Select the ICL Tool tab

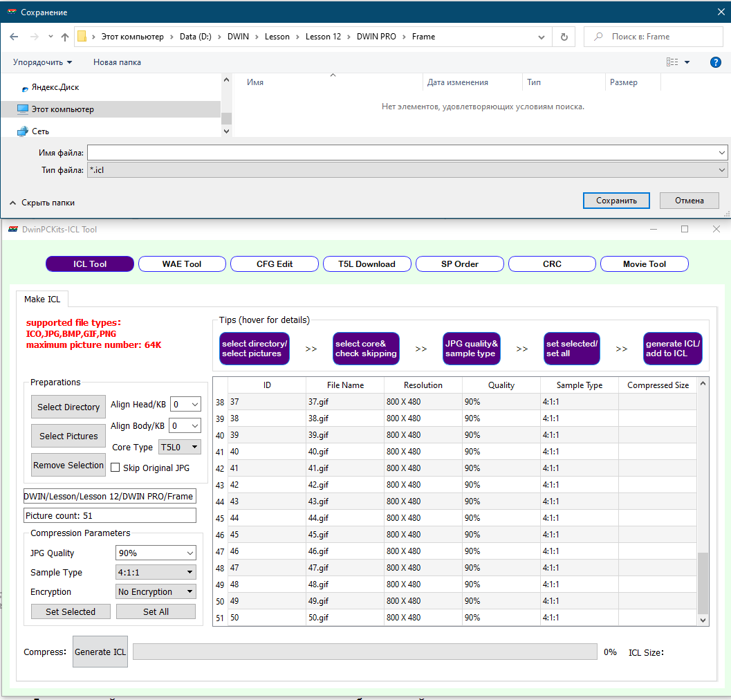pyautogui.click(x=90, y=264)
